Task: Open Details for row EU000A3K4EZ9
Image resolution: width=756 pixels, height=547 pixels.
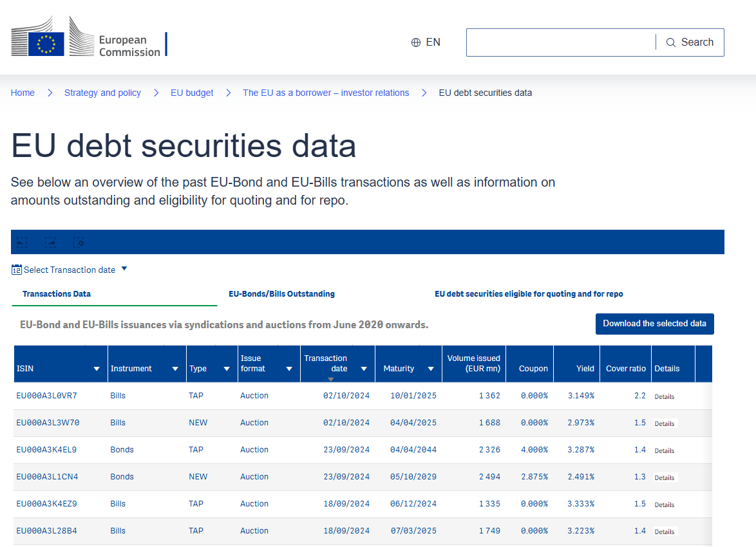Action: point(665,505)
